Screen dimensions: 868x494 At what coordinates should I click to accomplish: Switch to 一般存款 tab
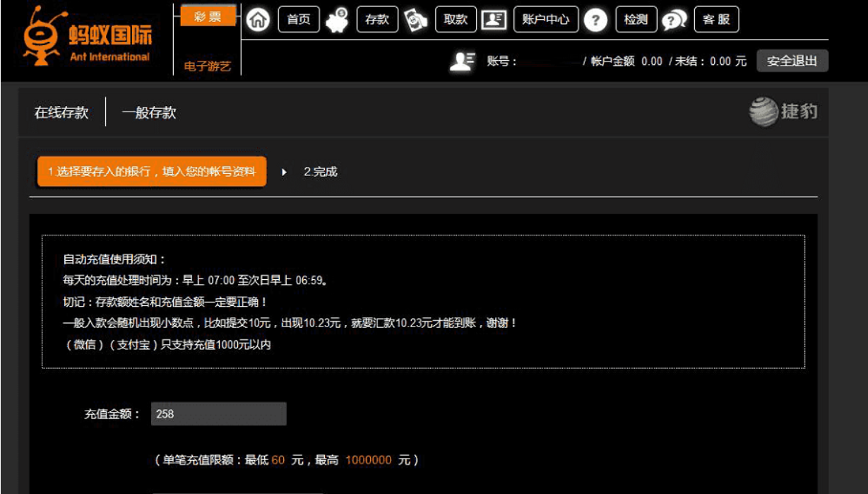148,112
